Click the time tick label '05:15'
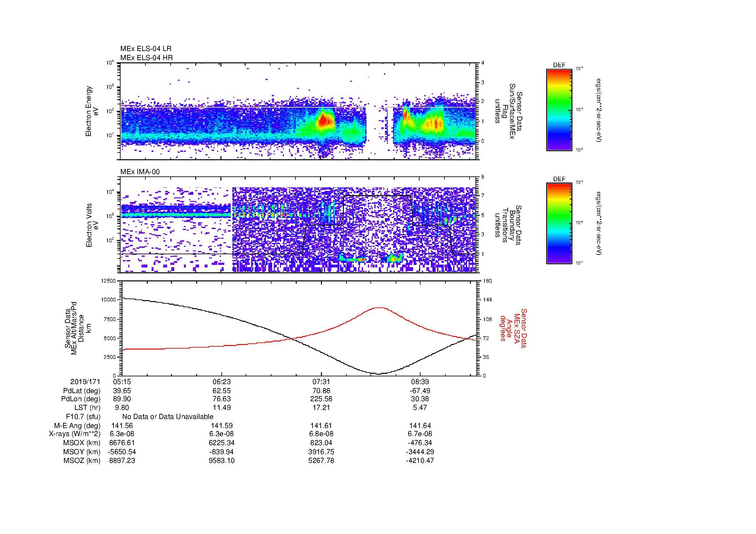Viewport: 756px width, 534px height. (x=122, y=382)
